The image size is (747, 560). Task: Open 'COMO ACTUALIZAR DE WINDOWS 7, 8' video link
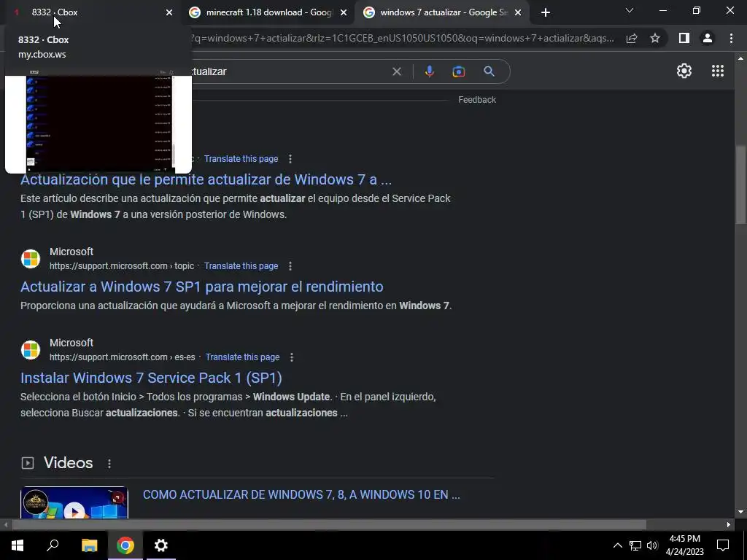coord(301,495)
